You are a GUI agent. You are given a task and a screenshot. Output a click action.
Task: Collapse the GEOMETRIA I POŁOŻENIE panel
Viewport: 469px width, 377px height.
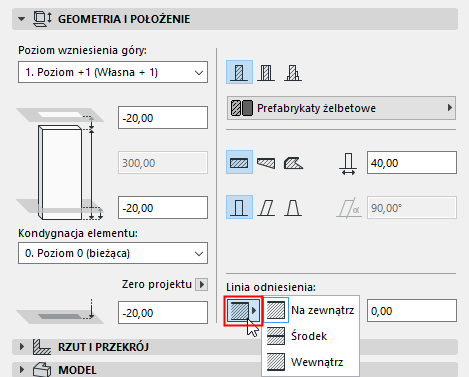pyautogui.click(x=22, y=19)
